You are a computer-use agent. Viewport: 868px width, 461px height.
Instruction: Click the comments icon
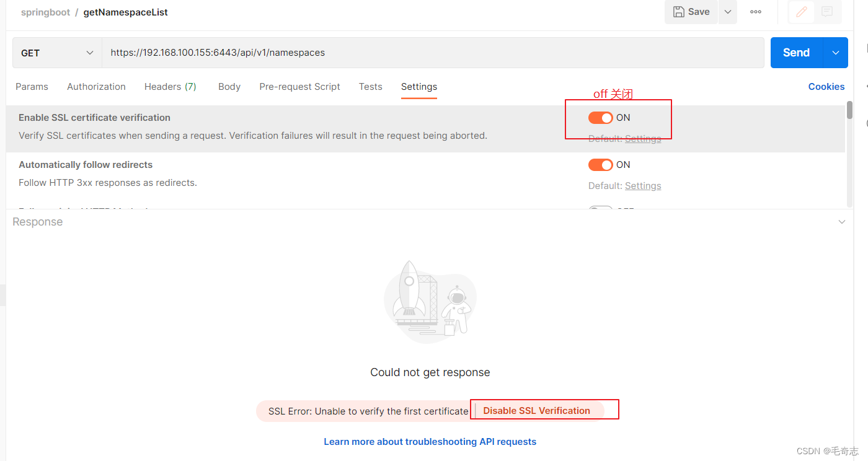click(x=826, y=12)
